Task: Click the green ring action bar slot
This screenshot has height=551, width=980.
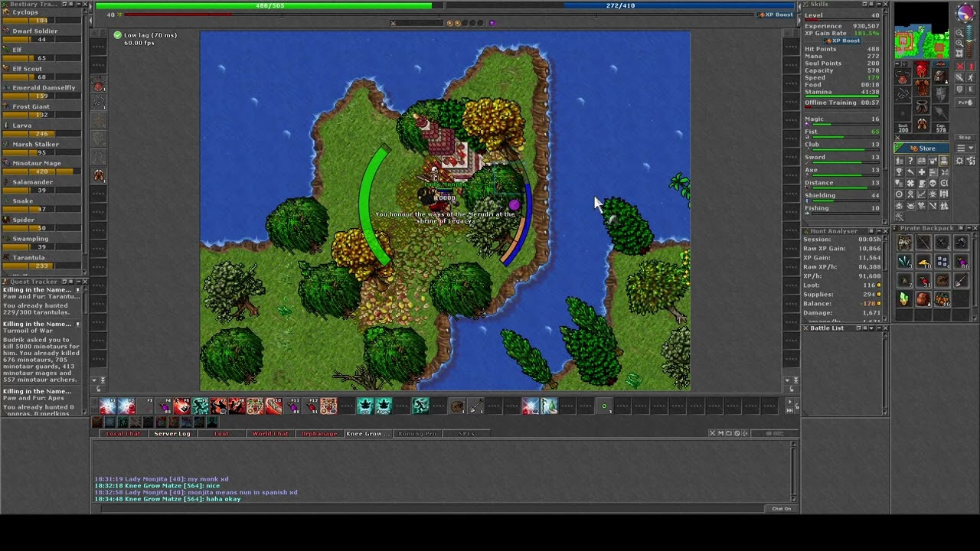Action: 604,406
